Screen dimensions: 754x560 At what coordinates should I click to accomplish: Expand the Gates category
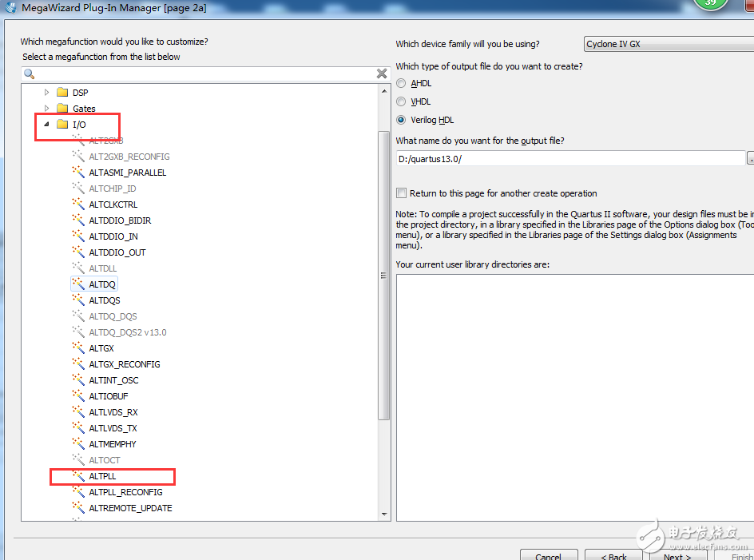coord(46,108)
